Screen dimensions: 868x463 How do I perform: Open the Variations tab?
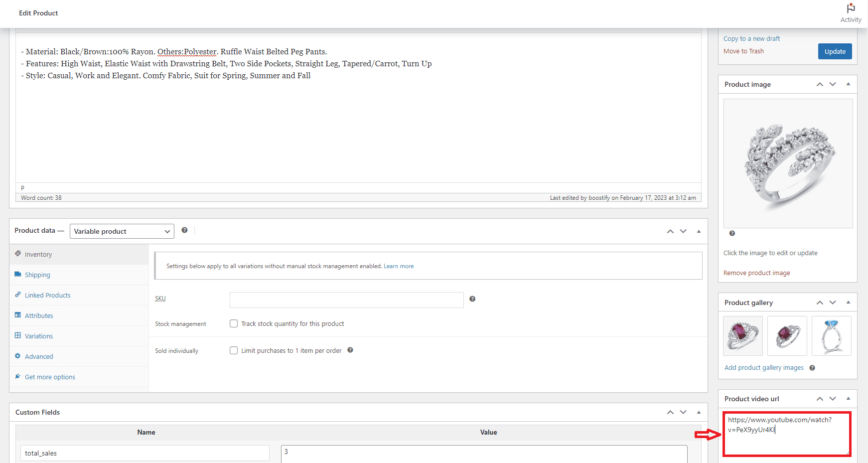[79, 336]
